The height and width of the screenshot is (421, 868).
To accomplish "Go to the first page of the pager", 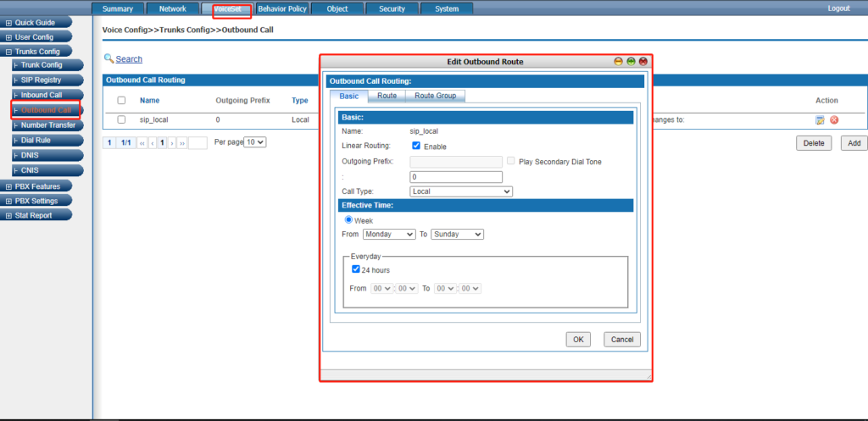I will [142, 142].
